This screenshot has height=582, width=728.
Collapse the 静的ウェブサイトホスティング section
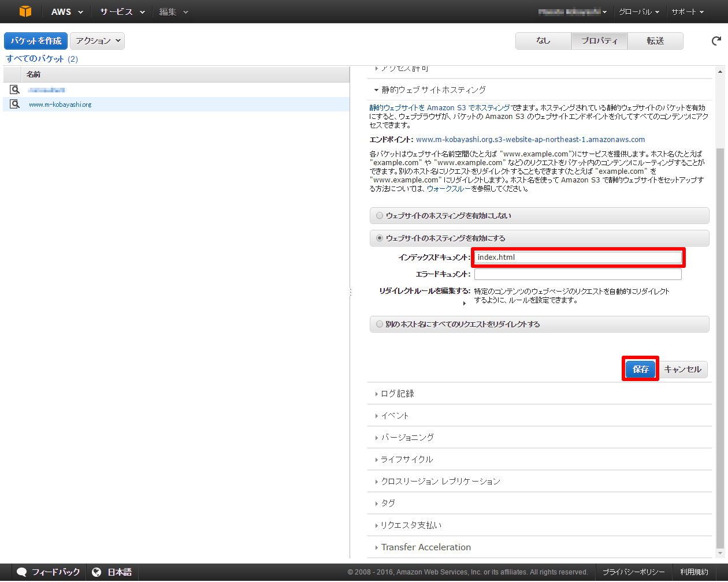(430, 89)
